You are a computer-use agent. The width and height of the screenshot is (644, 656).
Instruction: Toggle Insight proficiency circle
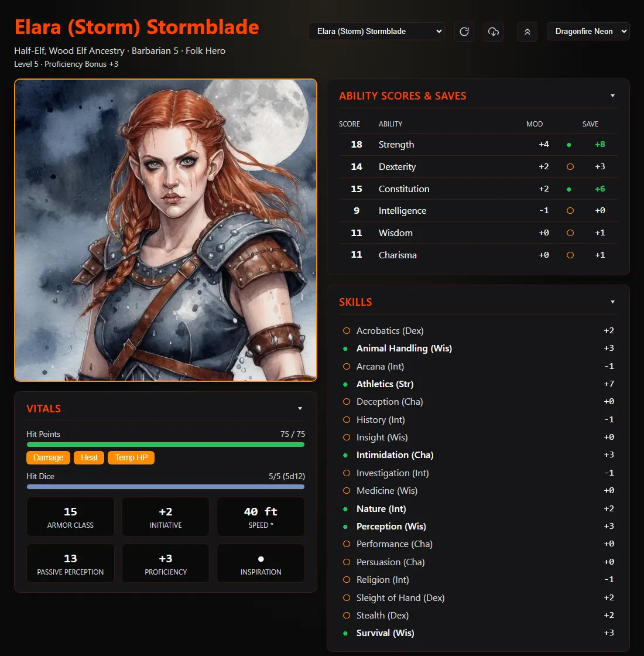pyautogui.click(x=346, y=437)
